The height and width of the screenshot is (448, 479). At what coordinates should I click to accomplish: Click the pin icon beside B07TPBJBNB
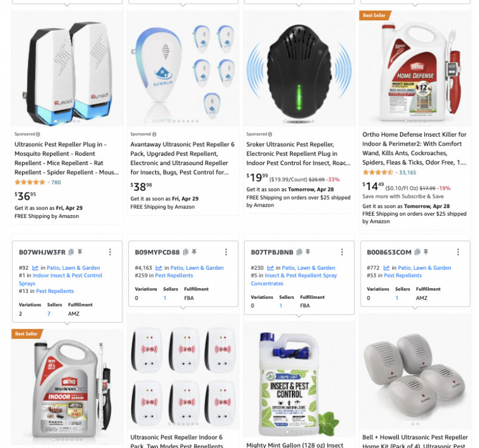pos(308,252)
